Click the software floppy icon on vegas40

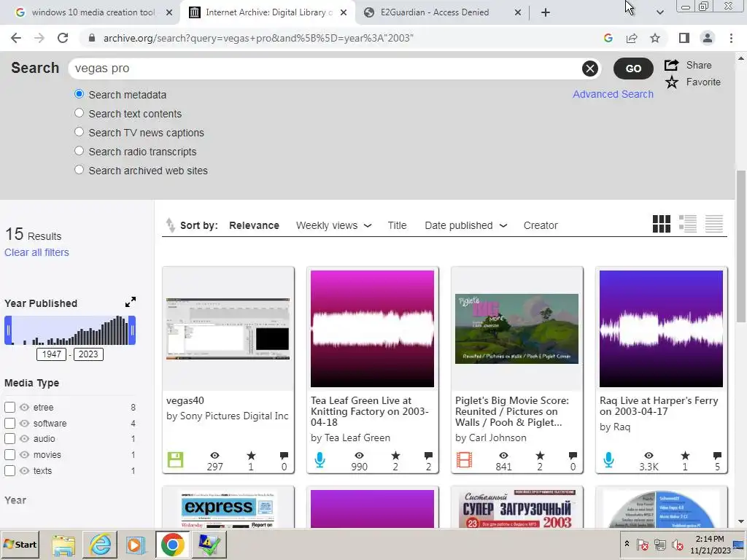click(175, 460)
